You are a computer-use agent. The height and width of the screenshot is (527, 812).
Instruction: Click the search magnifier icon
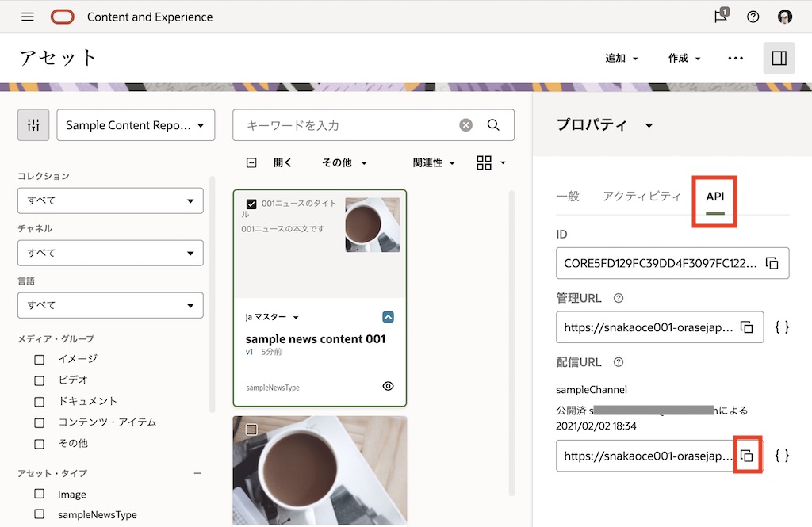[493, 125]
